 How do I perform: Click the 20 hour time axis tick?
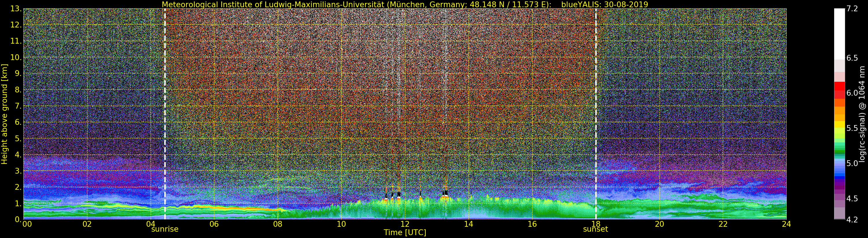tap(659, 224)
